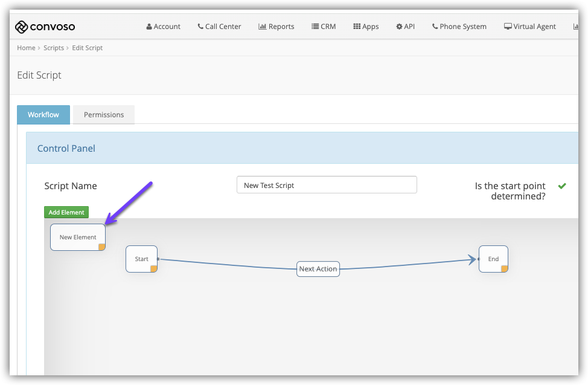Screen dimensions: 588x385
Task: Open the Call Center menu
Action: point(219,27)
